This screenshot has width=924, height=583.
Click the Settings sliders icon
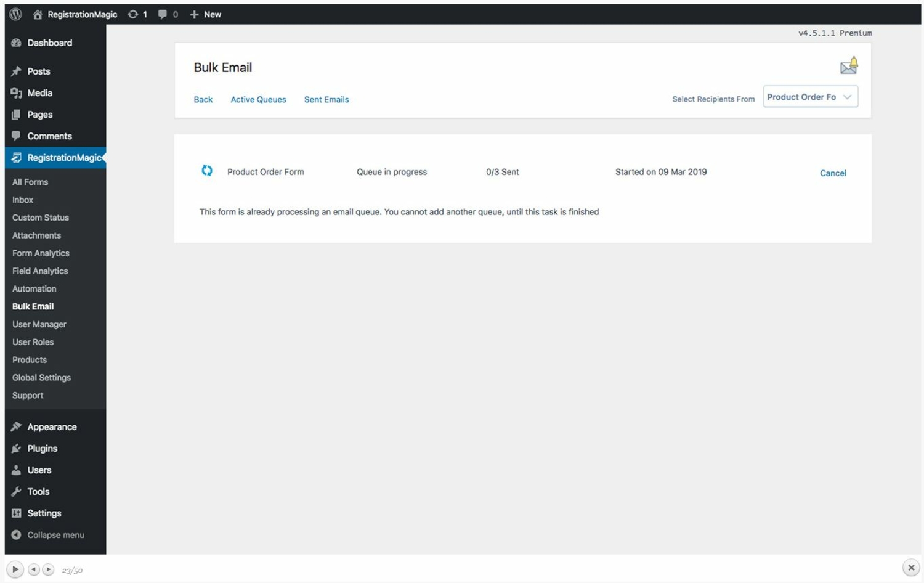16,513
